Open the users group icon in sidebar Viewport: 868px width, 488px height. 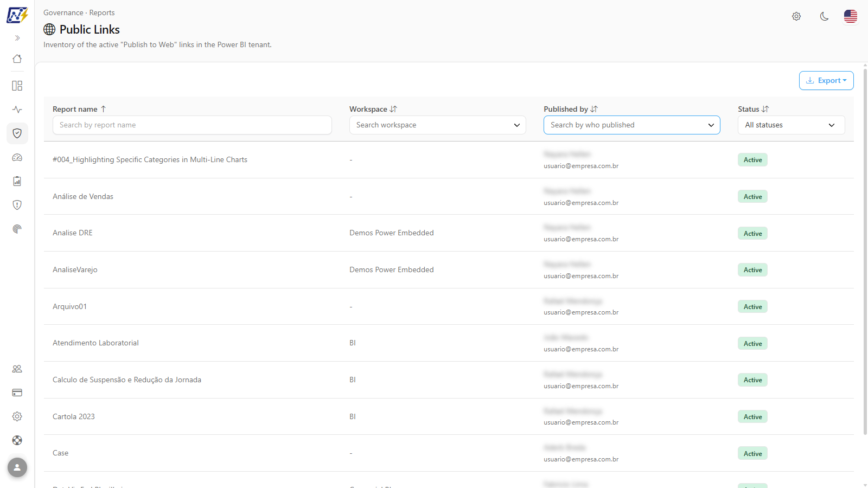point(17,369)
